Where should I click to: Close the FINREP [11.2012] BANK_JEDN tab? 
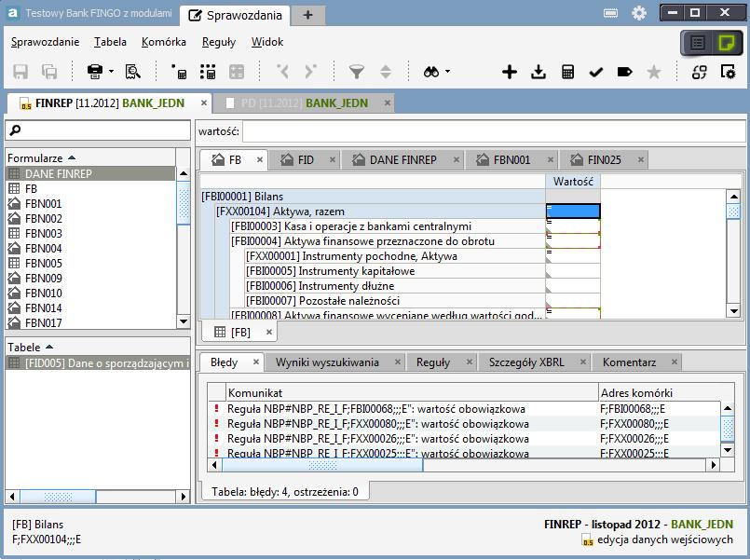[x=204, y=102]
